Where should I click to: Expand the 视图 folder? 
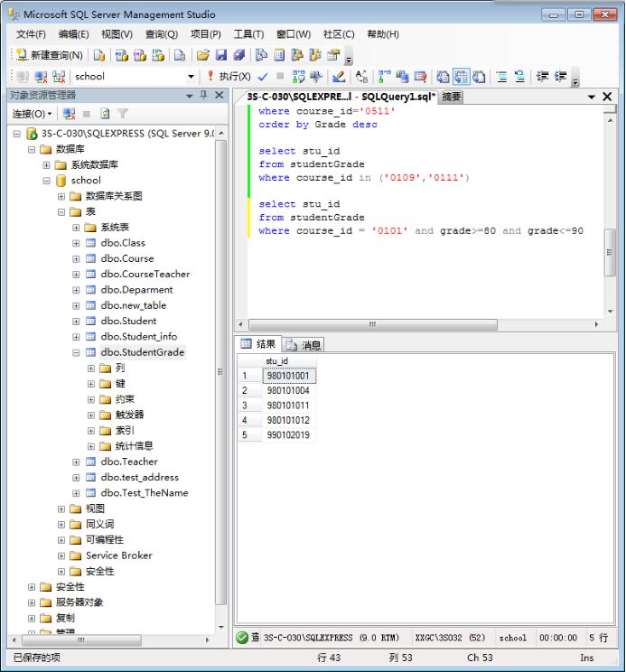coord(61,509)
